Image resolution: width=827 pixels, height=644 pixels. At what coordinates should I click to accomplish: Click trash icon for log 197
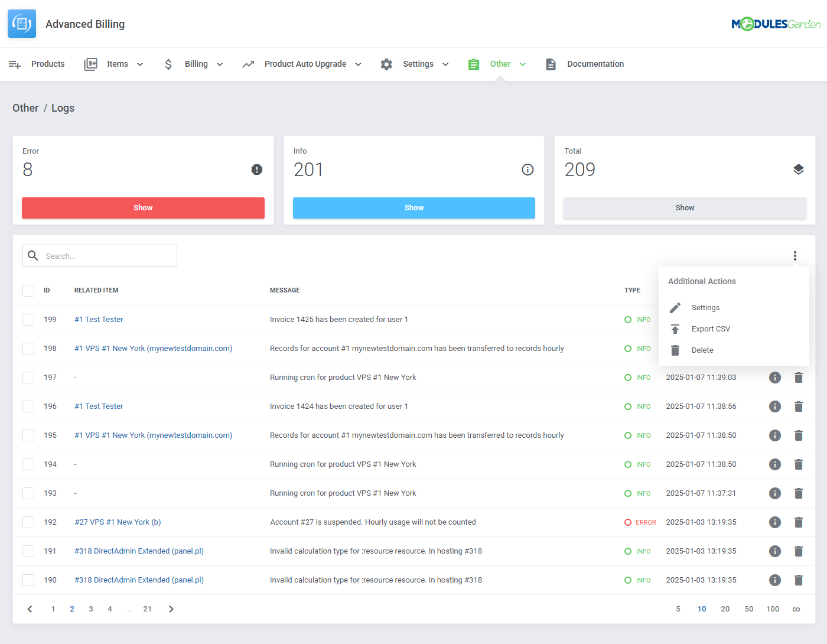point(798,378)
